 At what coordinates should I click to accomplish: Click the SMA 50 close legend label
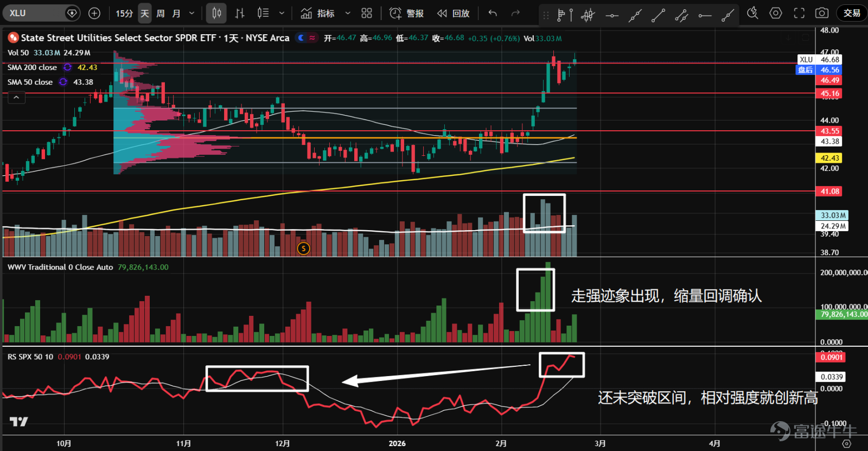click(30, 82)
